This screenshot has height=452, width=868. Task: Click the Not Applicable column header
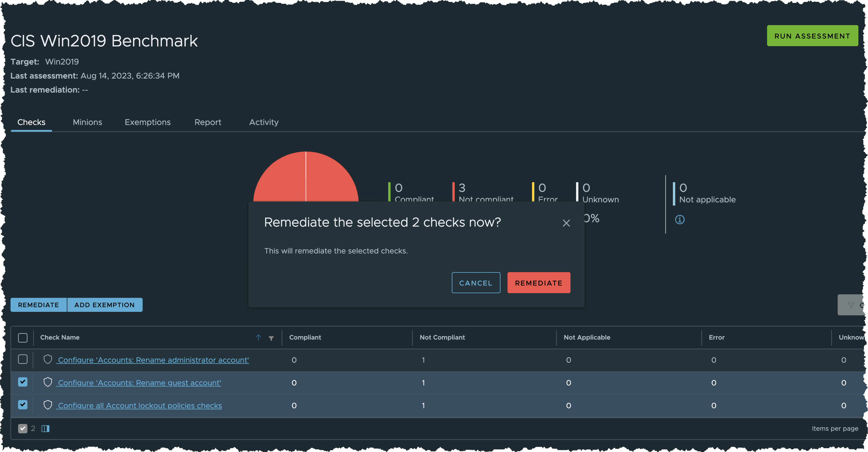587,337
